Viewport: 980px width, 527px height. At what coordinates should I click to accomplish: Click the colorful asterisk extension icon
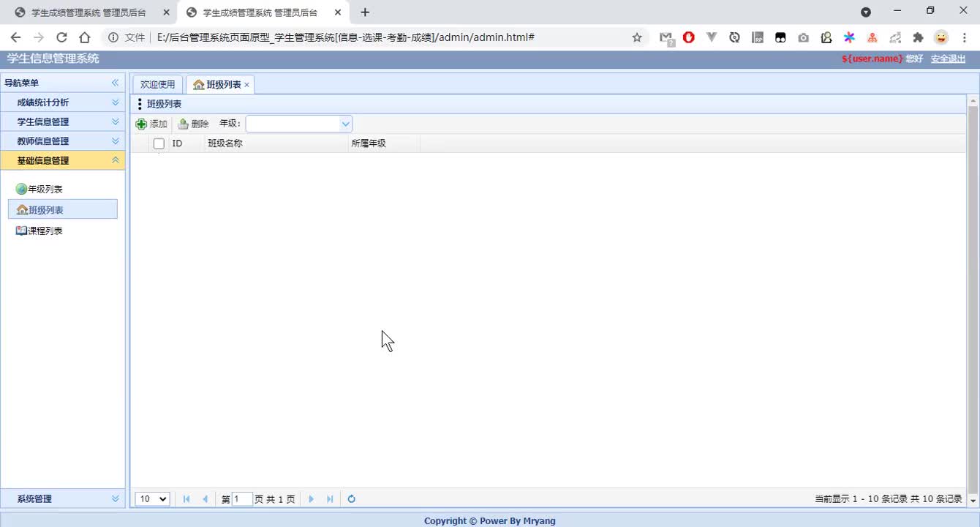(x=849, y=37)
